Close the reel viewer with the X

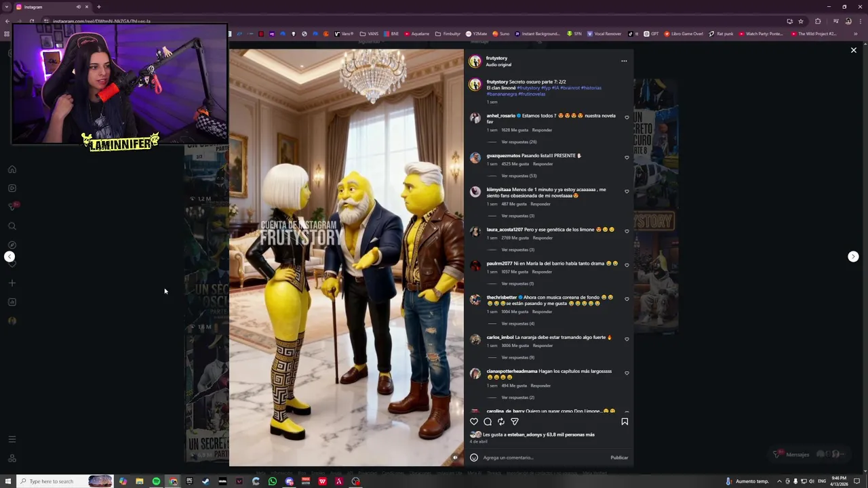coord(854,50)
